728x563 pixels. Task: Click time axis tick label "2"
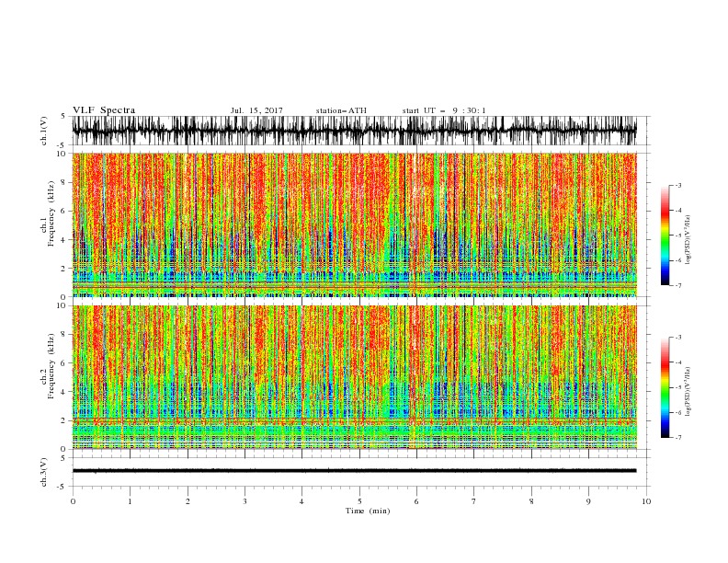pyautogui.click(x=188, y=501)
